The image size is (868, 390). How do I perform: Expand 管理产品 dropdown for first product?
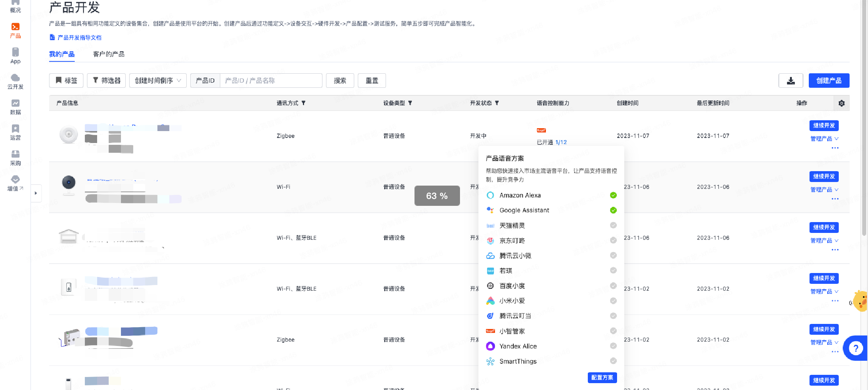click(824, 139)
